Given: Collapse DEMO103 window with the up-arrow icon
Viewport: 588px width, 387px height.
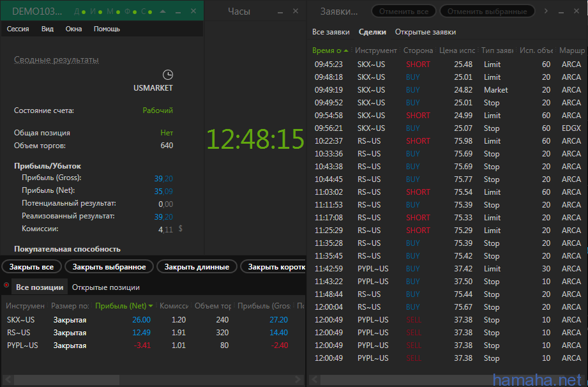Looking at the screenshot, I should click(x=163, y=11).
